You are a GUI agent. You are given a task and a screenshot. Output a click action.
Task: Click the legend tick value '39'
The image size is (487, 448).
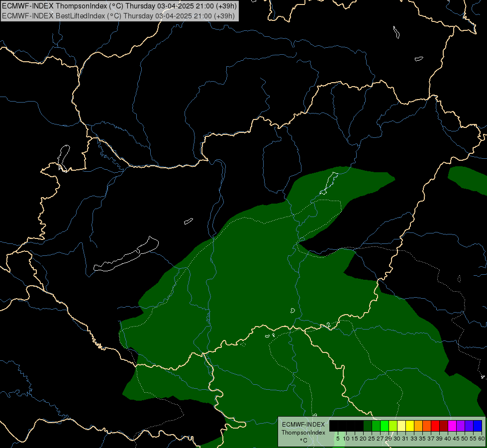(x=439, y=439)
